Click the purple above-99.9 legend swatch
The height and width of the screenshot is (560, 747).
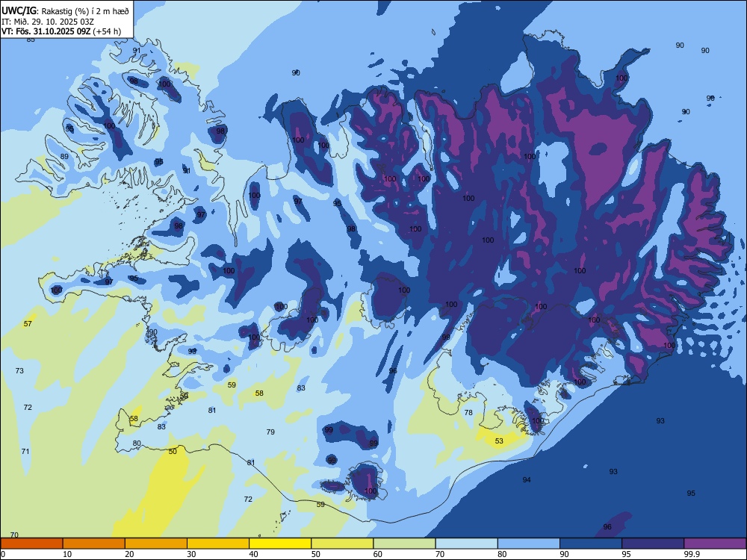coord(715,544)
